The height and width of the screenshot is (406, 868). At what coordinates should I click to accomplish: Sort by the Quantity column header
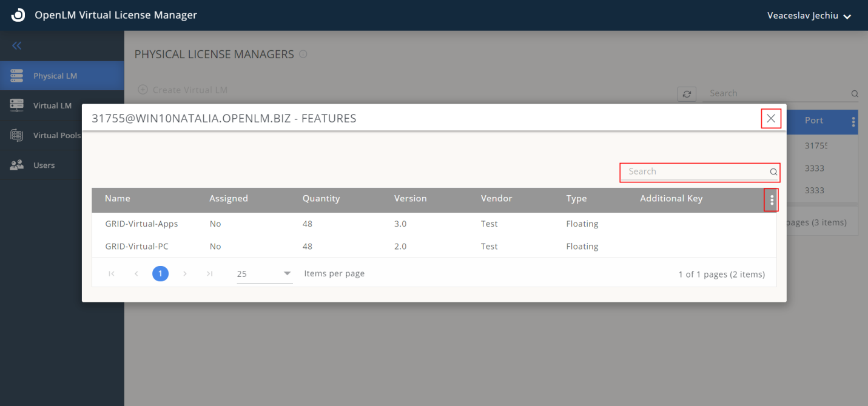point(321,199)
